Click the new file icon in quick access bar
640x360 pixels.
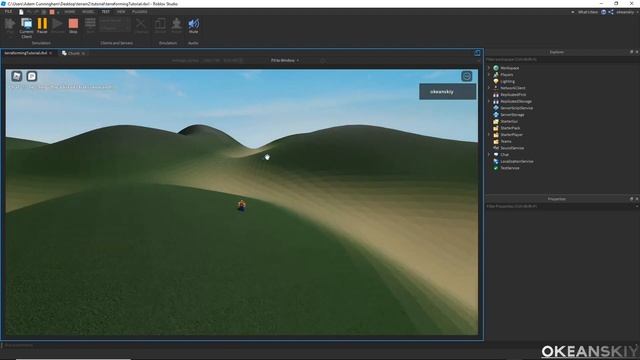coord(21,12)
